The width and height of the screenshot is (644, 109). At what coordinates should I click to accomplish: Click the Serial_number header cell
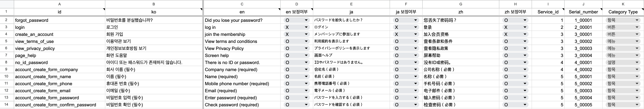(x=583, y=12)
